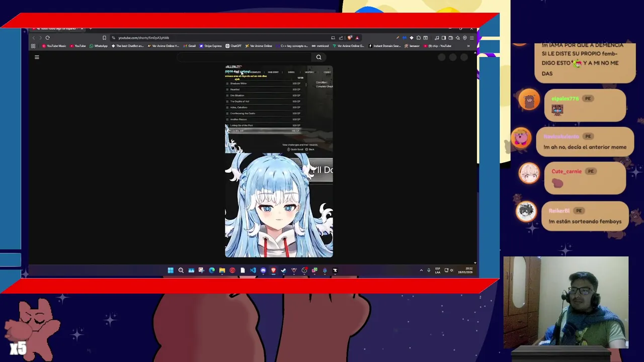Screen dimensions: 644x362
Task: Open CapCut from the taskbar
Action: coord(335,270)
